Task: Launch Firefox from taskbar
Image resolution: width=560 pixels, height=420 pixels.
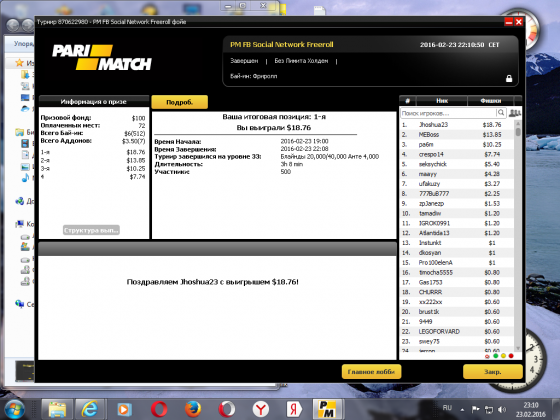Action: pyautogui.click(x=193, y=409)
